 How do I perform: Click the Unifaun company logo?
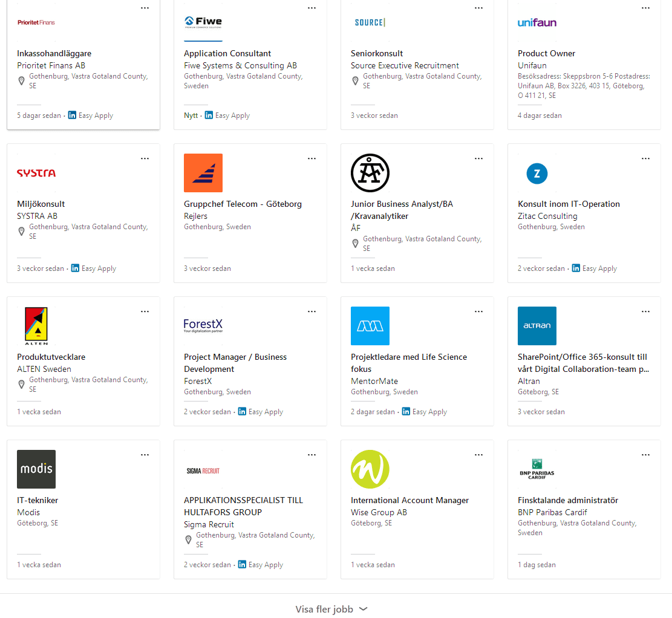537,23
